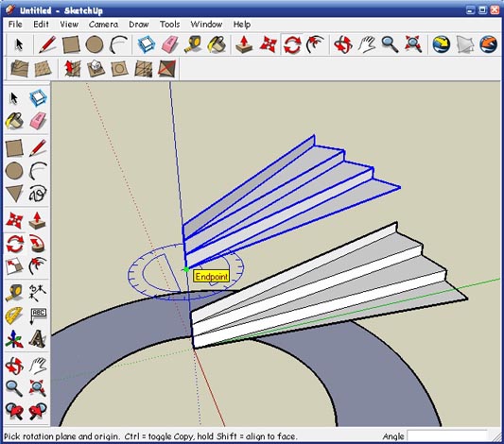
Task: Click the active Rotate tool in top toolbar
Action: 292,44
